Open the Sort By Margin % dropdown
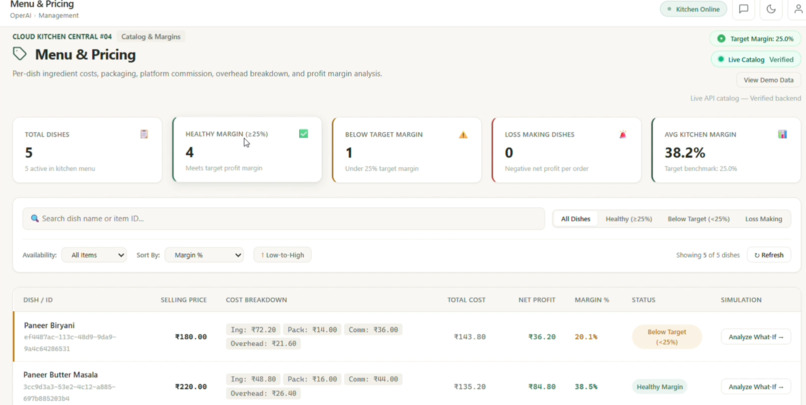The width and height of the screenshot is (806, 405). [x=204, y=255]
